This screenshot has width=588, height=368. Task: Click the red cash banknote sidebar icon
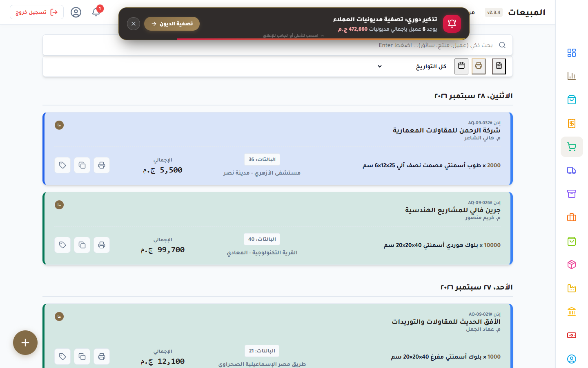pyautogui.click(x=572, y=335)
